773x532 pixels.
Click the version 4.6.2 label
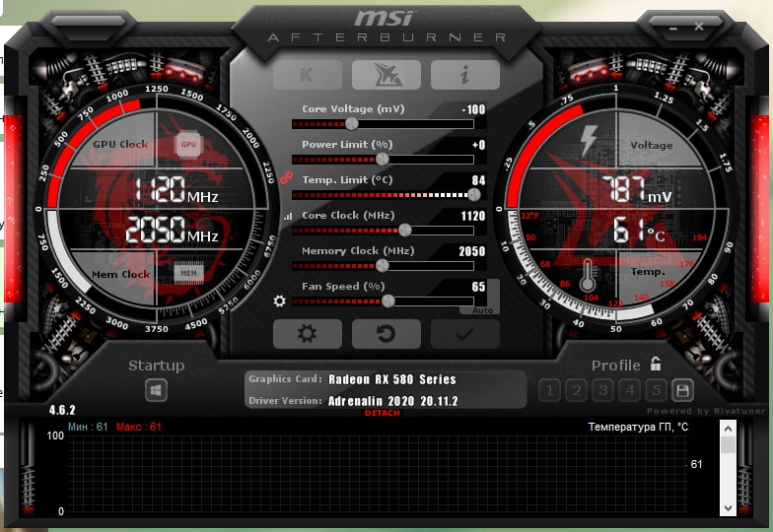[62, 410]
